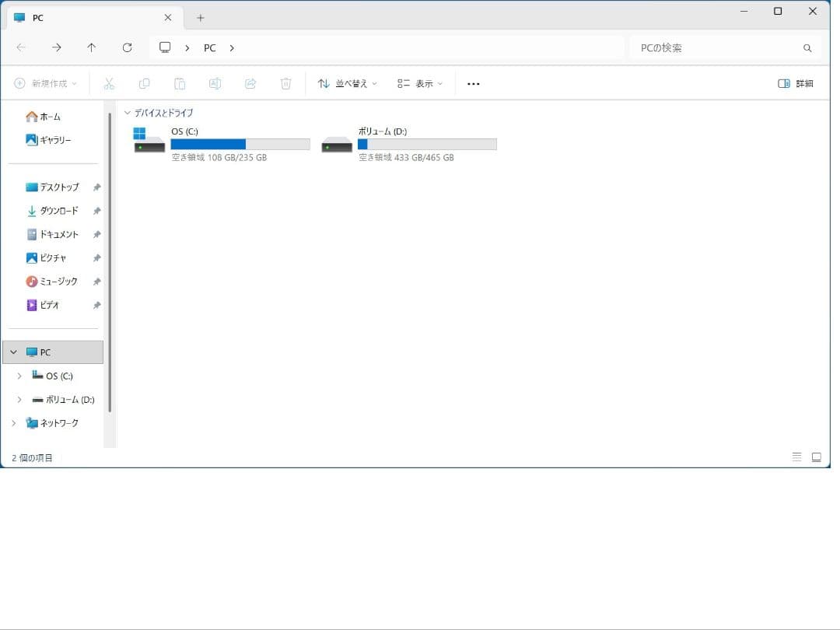Click the Copy icon in the toolbar
This screenshot has height=630, width=840.
point(145,83)
